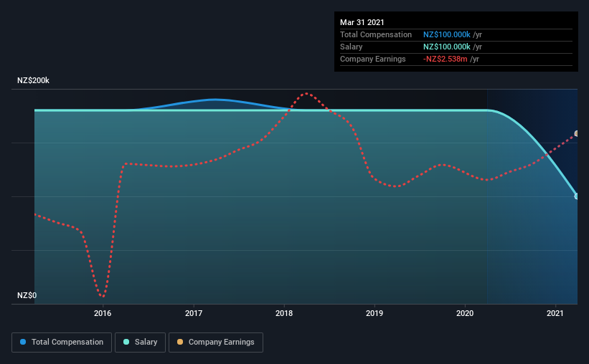The height and width of the screenshot is (364, 589).
Task: Toggle the Company Earnings legend button
Action: coord(216,343)
